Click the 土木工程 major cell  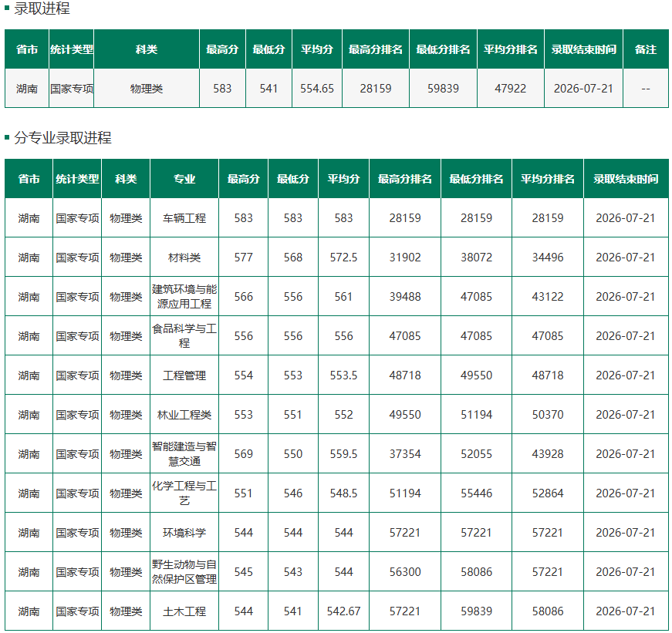click(x=184, y=611)
